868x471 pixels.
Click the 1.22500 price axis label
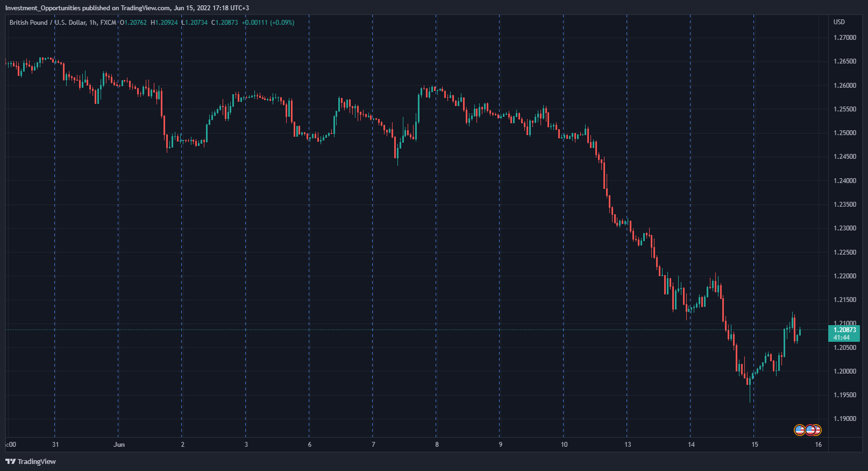click(x=845, y=252)
